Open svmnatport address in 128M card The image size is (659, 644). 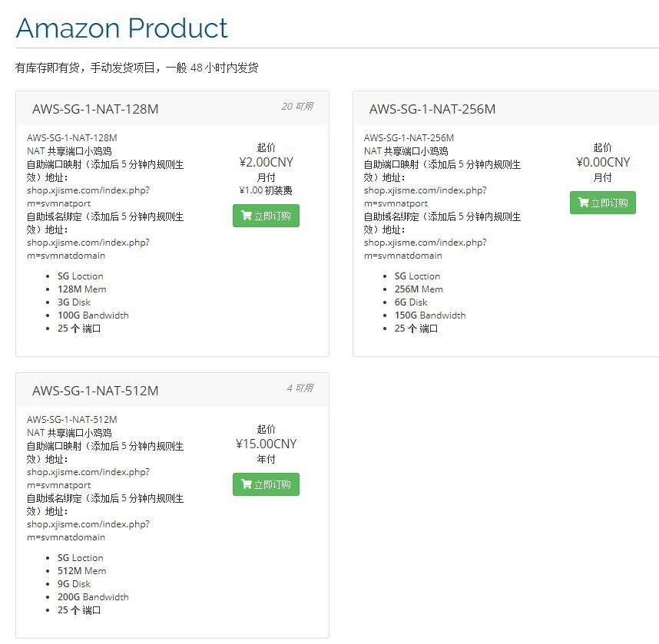point(88,197)
